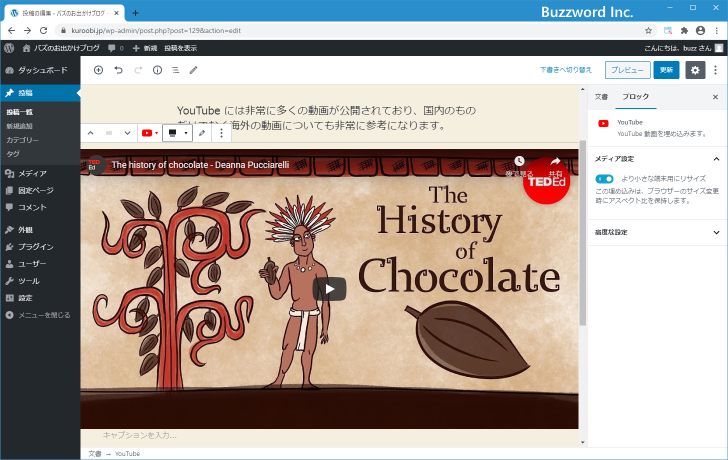
Task: Click the browser address bar
Action: pos(353,31)
